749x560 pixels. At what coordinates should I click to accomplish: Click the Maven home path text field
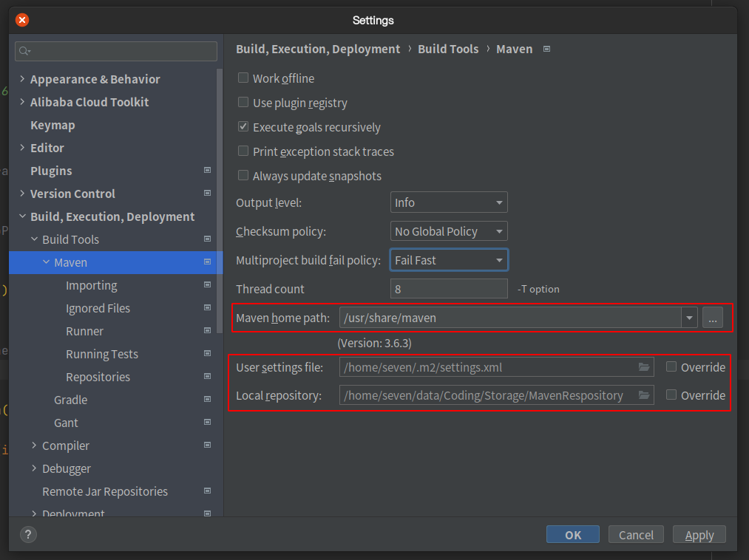(510, 318)
